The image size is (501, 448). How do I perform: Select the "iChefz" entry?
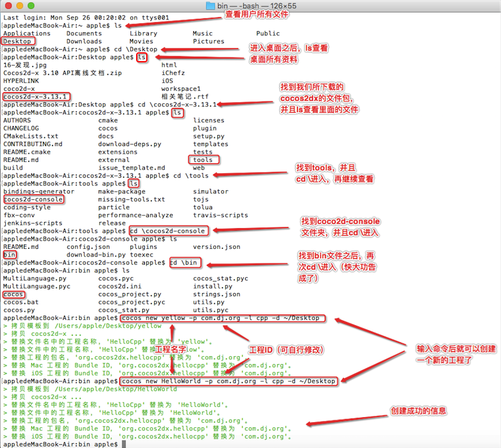pos(173,73)
